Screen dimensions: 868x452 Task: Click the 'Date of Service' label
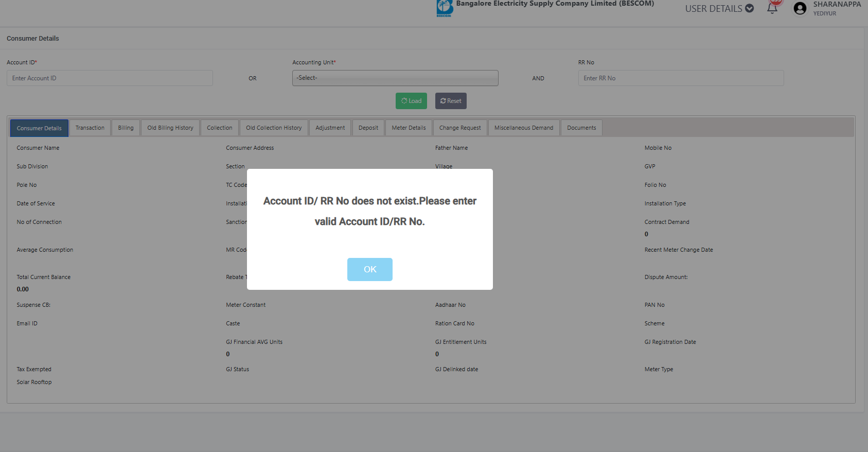[36, 203]
